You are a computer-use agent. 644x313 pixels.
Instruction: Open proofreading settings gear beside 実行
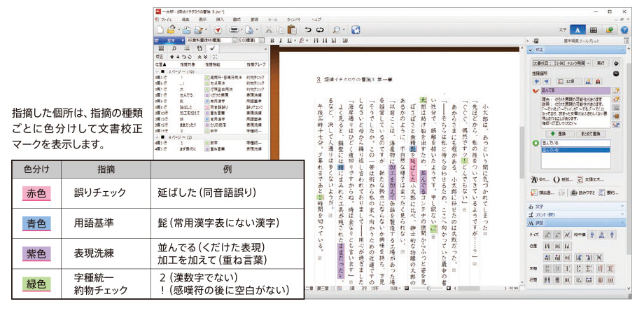tap(615, 63)
